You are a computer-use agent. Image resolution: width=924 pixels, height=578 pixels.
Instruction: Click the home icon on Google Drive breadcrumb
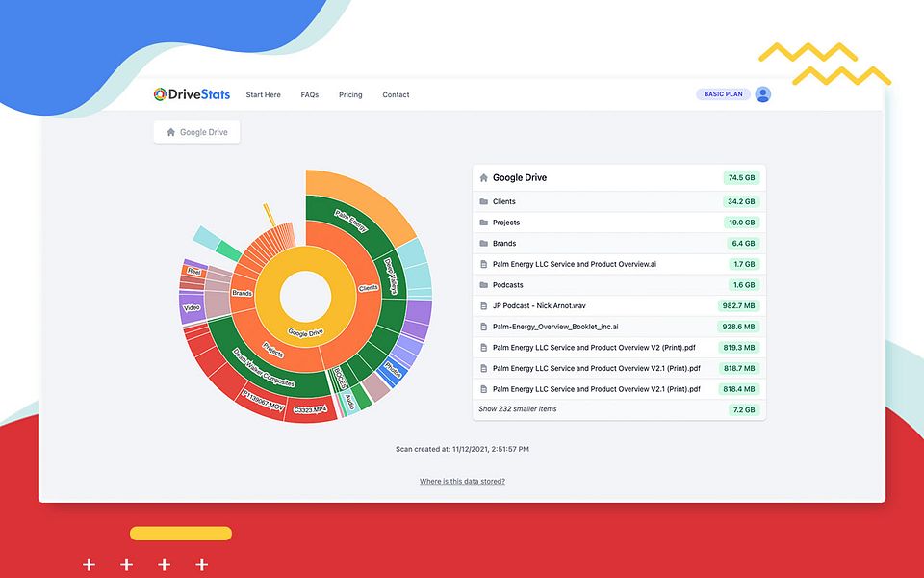pyautogui.click(x=170, y=132)
